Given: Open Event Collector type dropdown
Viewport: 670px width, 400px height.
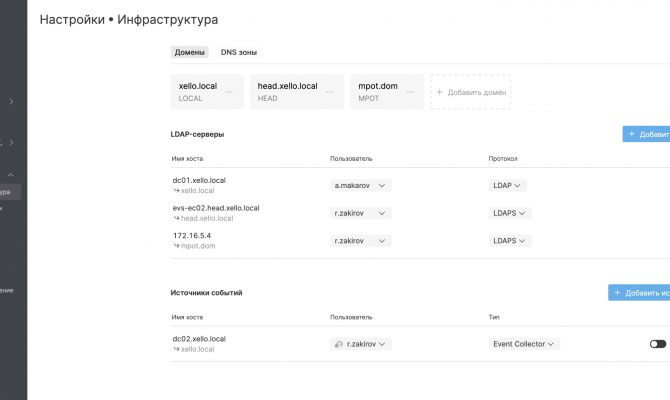Looking at the screenshot, I should pyautogui.click(x=525, y=344).
